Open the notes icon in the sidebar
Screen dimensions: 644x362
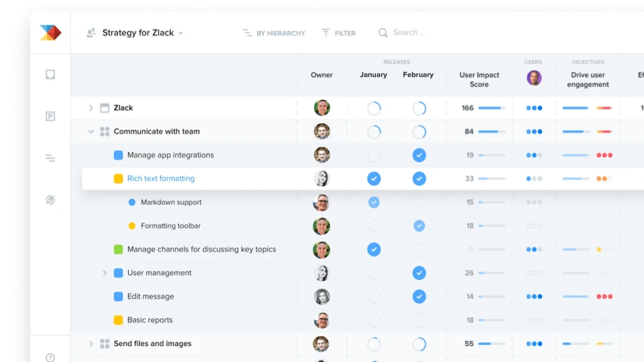coord(50,116)
